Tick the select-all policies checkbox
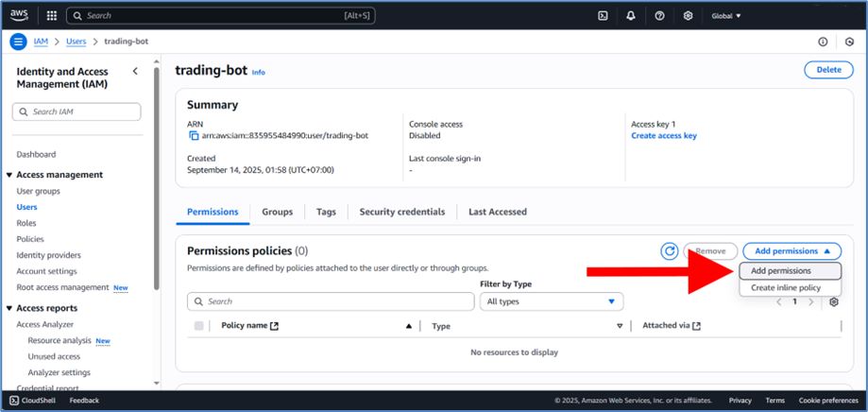 tap(198, 326)
